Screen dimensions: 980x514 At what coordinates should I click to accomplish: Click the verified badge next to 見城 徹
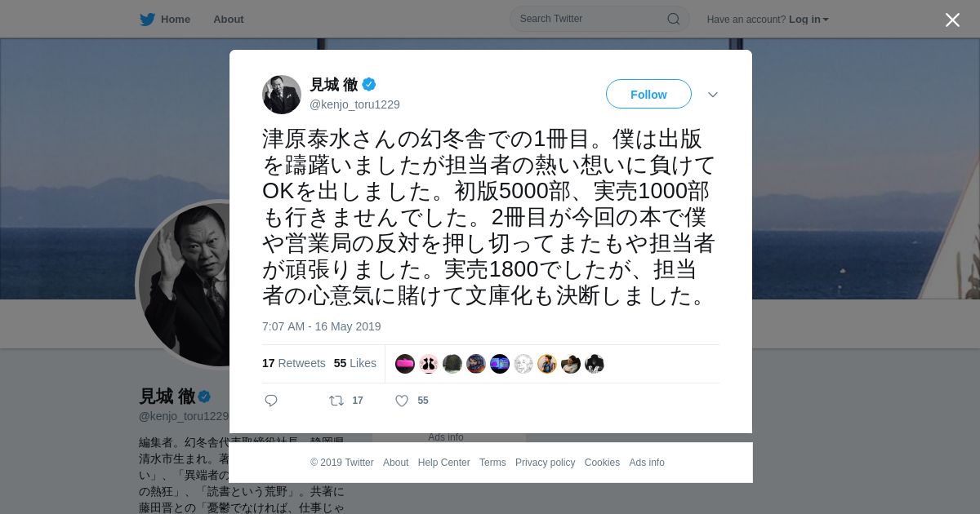[x=369, y=84]
